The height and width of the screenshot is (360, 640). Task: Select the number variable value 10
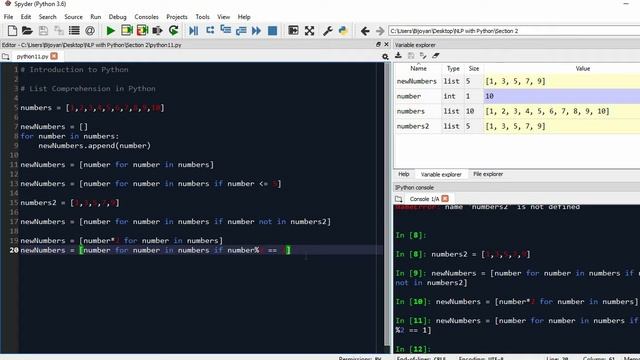(562, 96)
